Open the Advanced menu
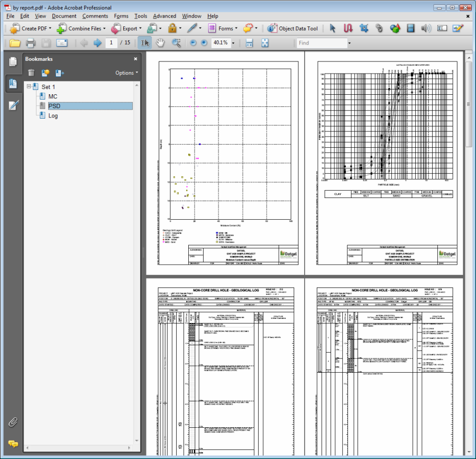Image resolution: width=476 pixels, height=459 pixels. pyautogui.click(x=164, y=16)
